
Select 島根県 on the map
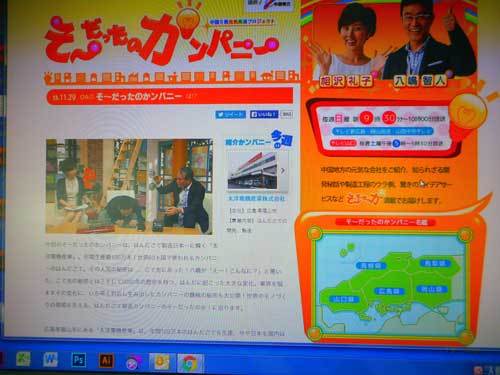371,265
